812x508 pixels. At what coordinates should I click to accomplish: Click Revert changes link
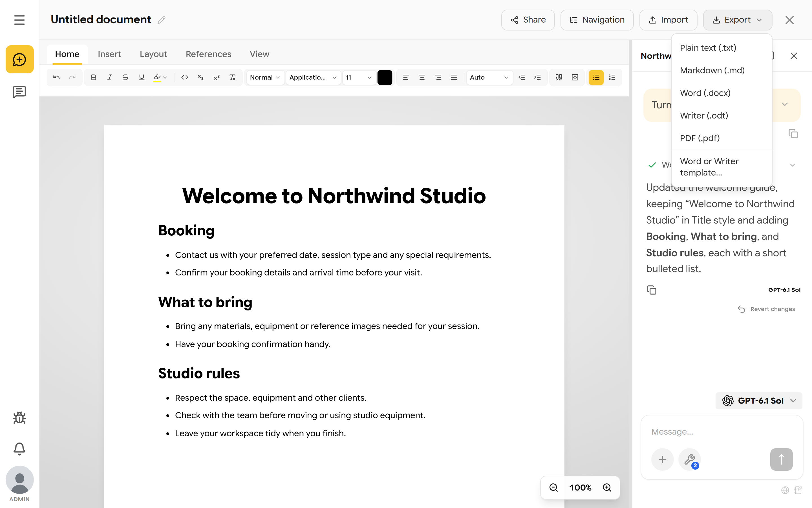766,309
